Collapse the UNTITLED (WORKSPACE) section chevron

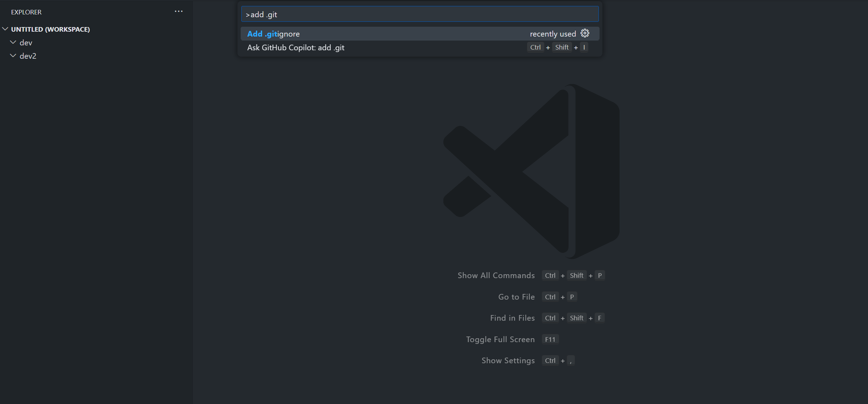coord(5,29)
